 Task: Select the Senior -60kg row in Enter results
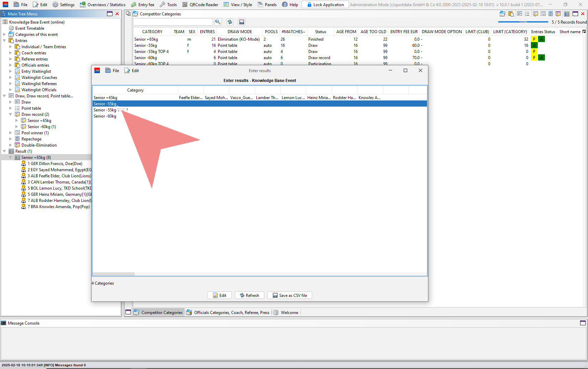point(105,116)
